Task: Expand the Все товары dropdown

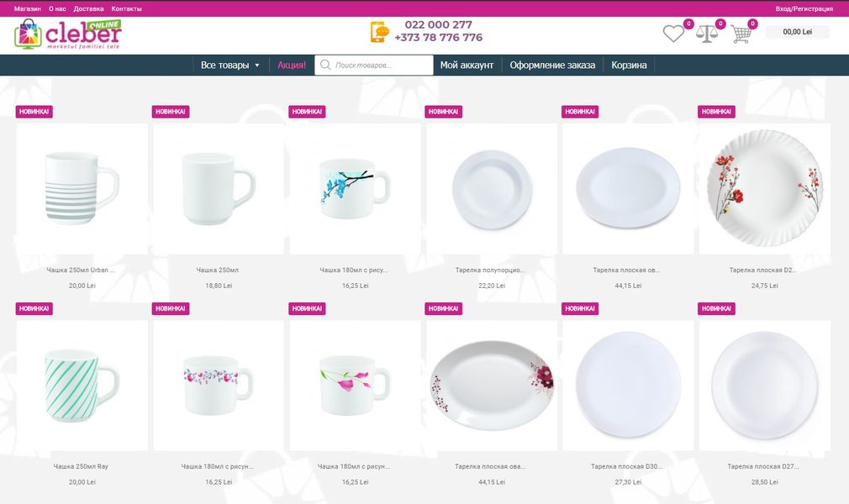Action: click(x=230, y=65)
